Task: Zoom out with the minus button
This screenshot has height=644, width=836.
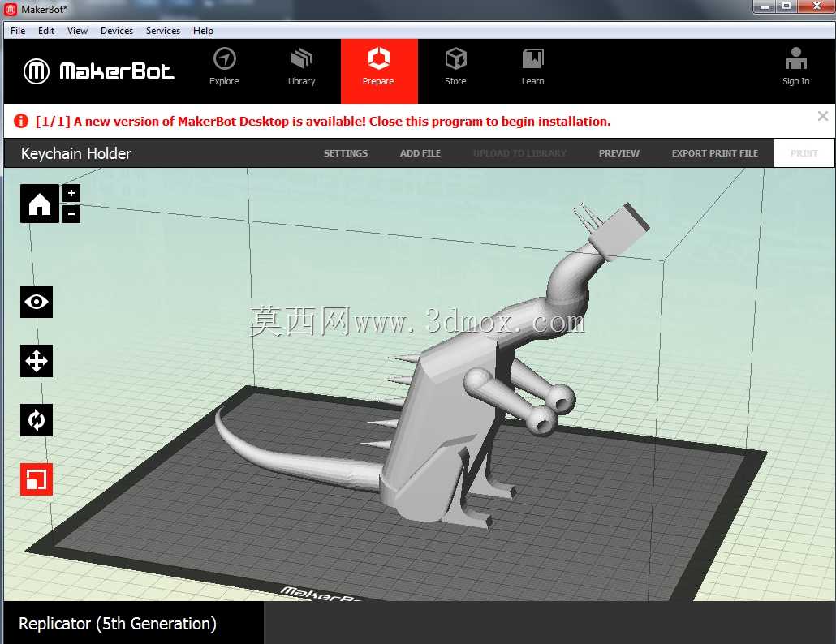Action: [x=71, y=214]
